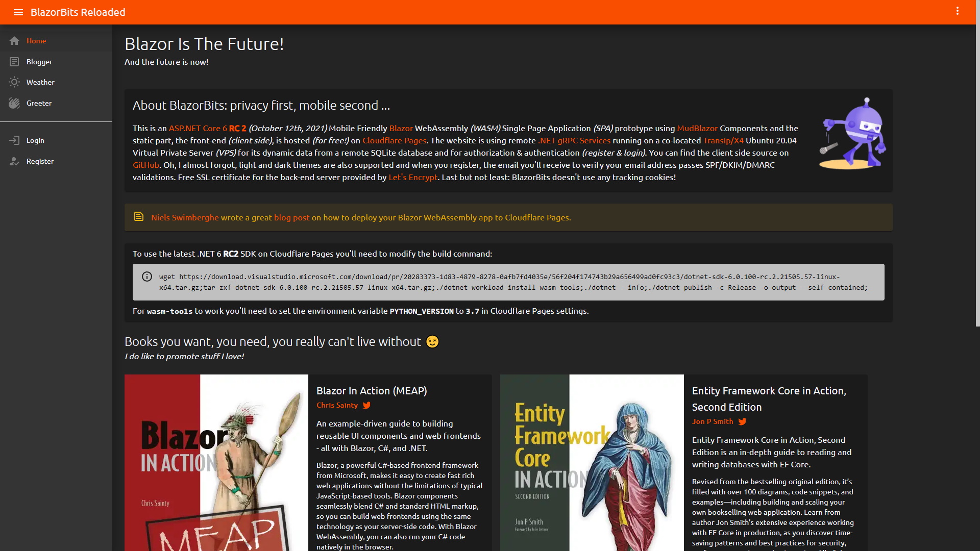Click the Entity Framework Core book cover
This screenshot has width=980, height=551.
coord(592,463)
